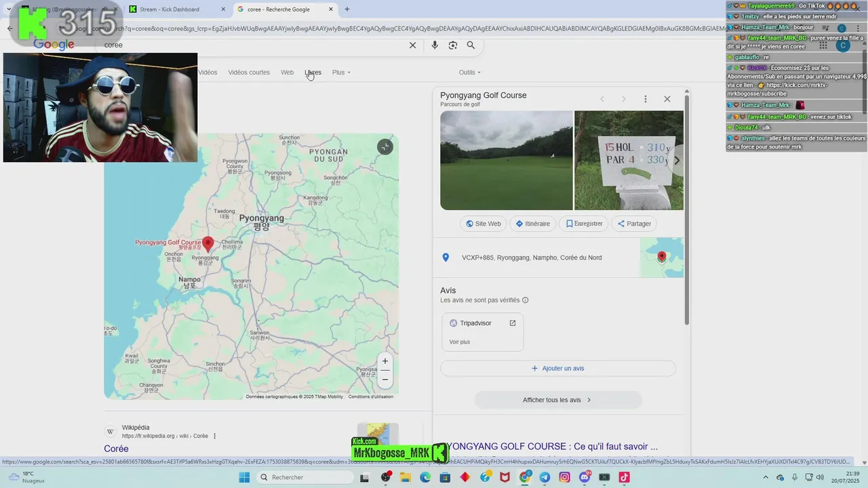Click the info icon next to unverified reviews

[x=526, y=300]
